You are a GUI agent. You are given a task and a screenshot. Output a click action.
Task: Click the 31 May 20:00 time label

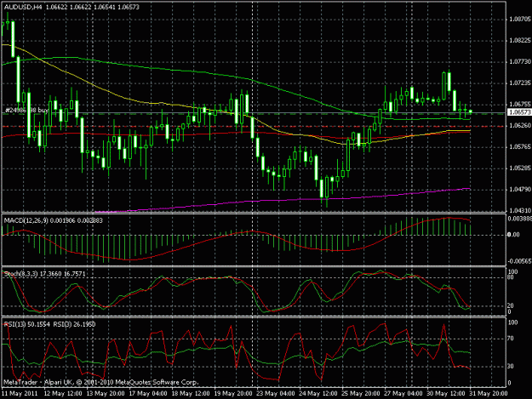(x=489, y=394)
